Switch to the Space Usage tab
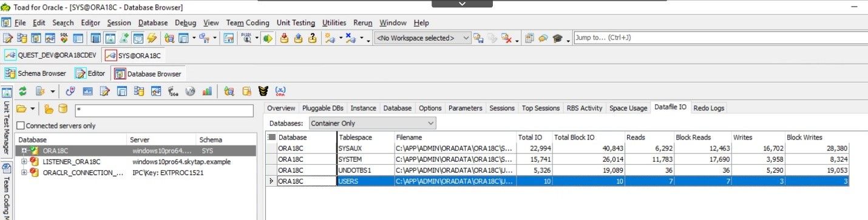This screenshot has height=220, width=868. (628, 108)
